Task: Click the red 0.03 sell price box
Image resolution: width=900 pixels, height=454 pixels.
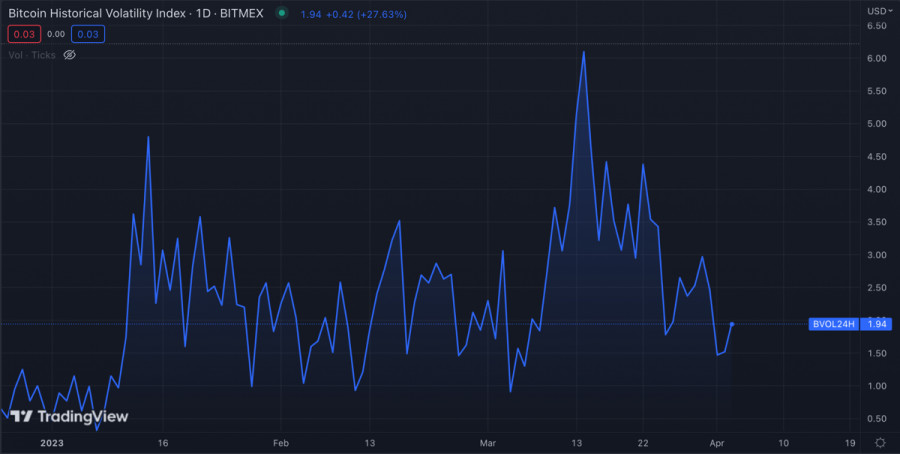Action: click(x=24, y=34)
